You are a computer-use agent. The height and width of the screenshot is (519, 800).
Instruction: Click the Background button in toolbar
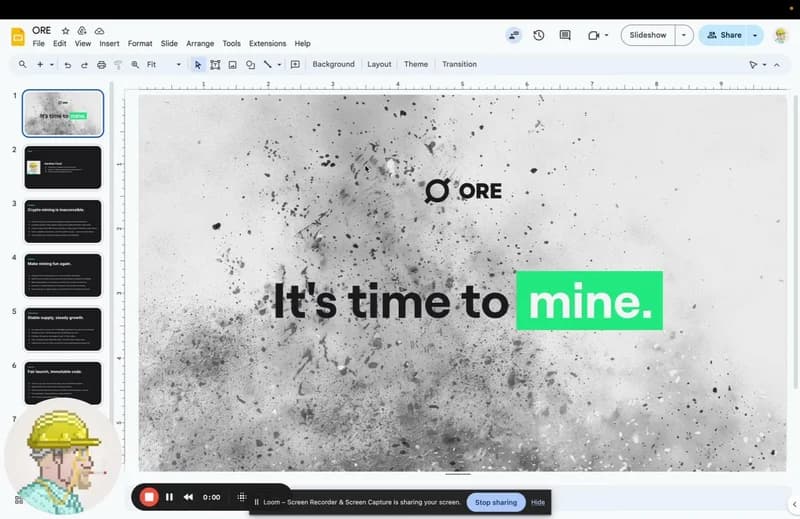click(x=333, y=64)
